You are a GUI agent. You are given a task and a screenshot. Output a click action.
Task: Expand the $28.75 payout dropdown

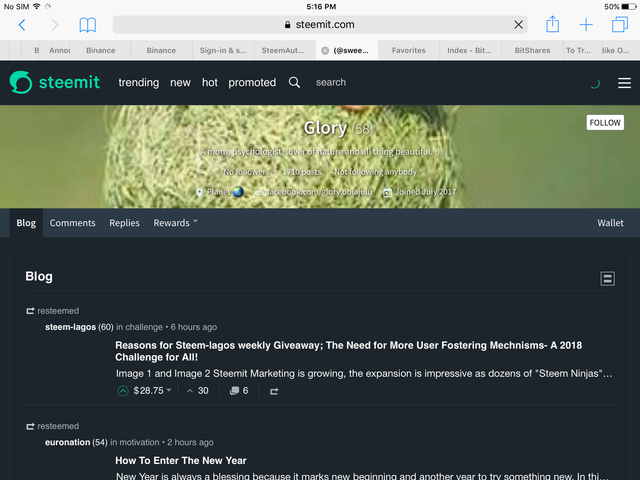pyautogui.click(x=152, y=391)
